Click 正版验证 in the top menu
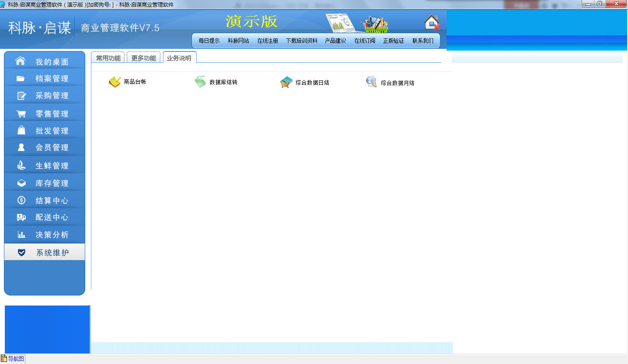Screen dimensions: 628x364 pos(393,41)
